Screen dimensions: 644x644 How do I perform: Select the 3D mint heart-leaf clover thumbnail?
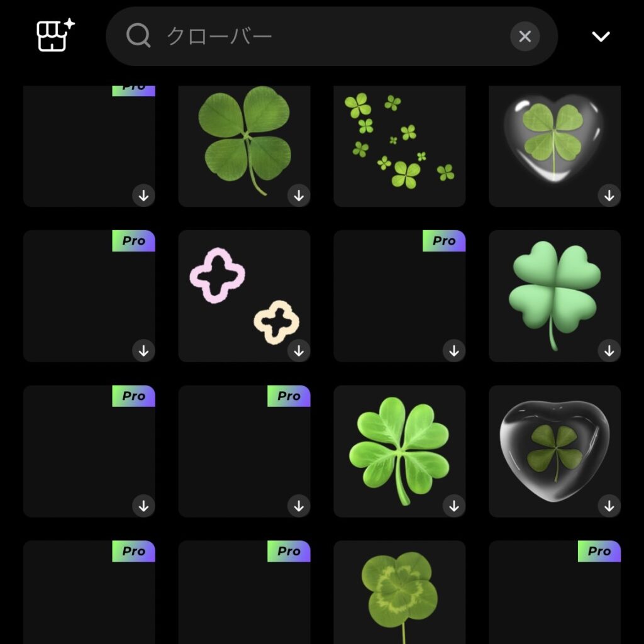pos(555,296)
